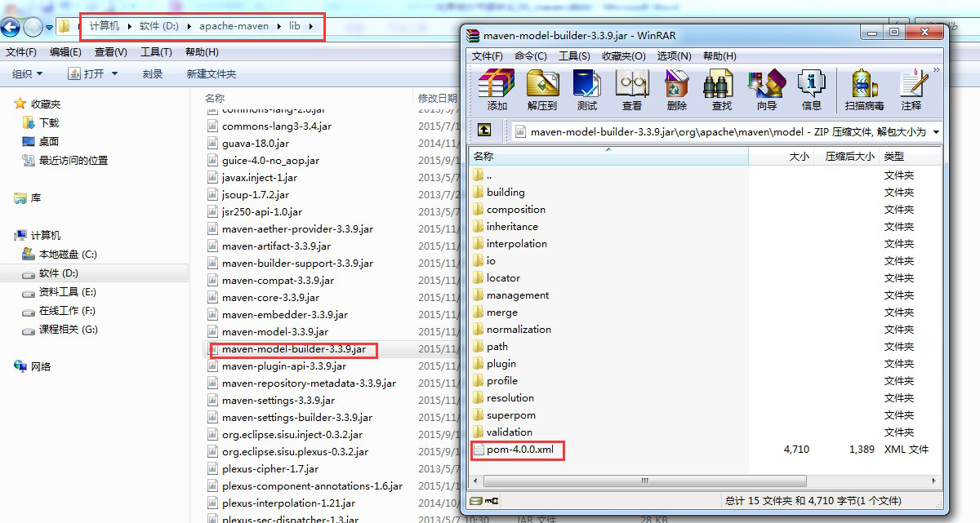
Task: Open the 工具(T) menu in Explorer
Action: [156, 52]
